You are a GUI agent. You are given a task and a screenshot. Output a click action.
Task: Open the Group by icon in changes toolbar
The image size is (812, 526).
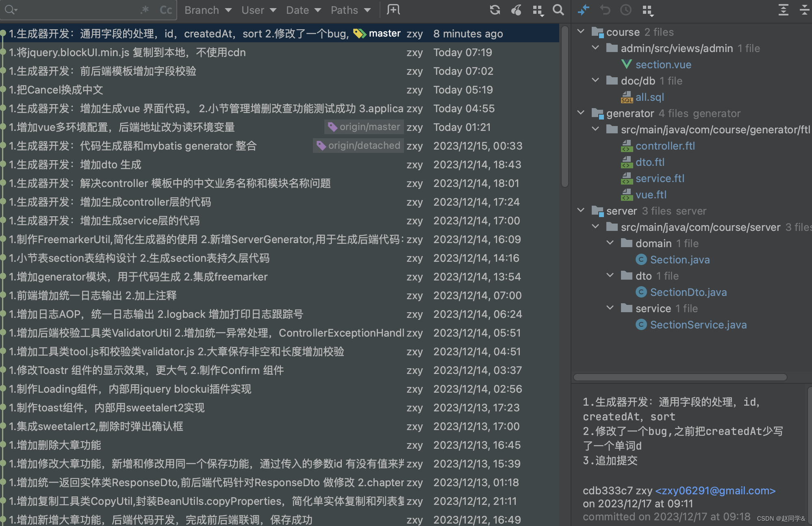(648, 11)
